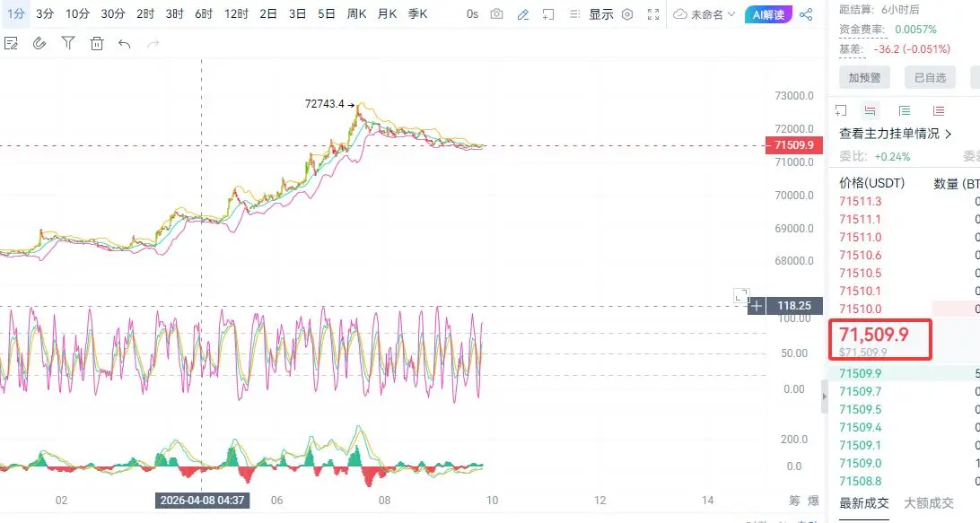The width and height of the screenshot is (980, 523).
Task: Open the 未命名 layout dropdown
Action: click(704, 14)
